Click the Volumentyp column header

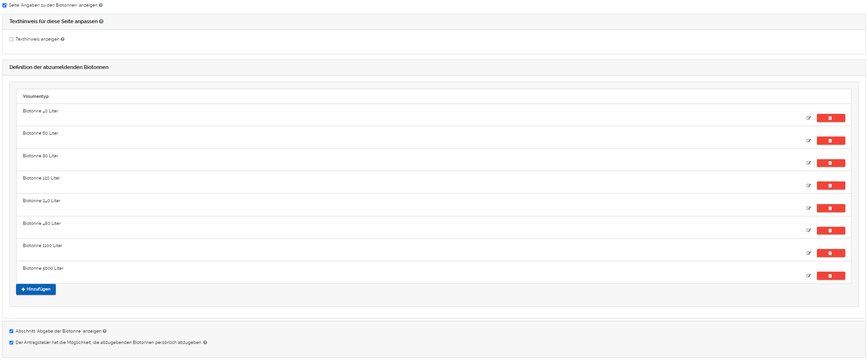[x=35, y=96]
